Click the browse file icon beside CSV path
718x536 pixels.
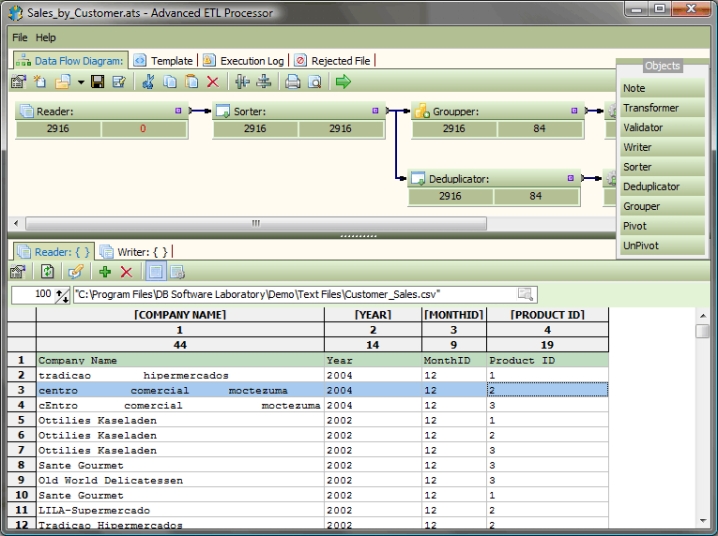pyautogui.click(x=524, y=294)
